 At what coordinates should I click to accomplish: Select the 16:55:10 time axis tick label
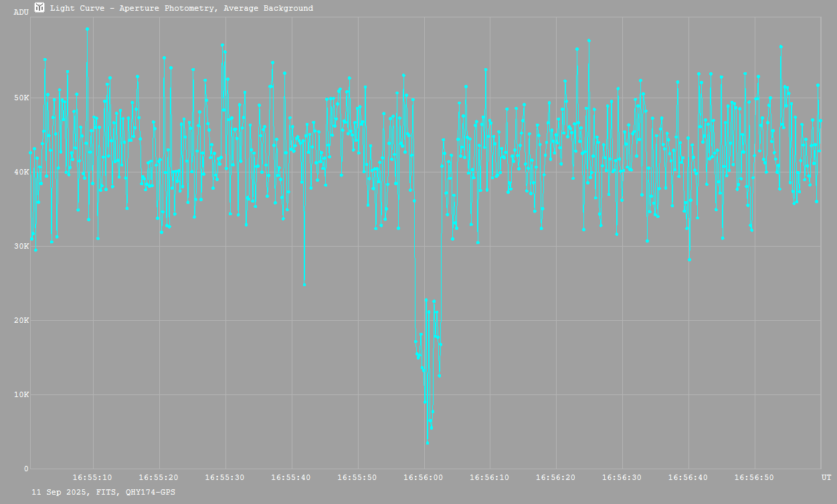[x=93, y=477]
